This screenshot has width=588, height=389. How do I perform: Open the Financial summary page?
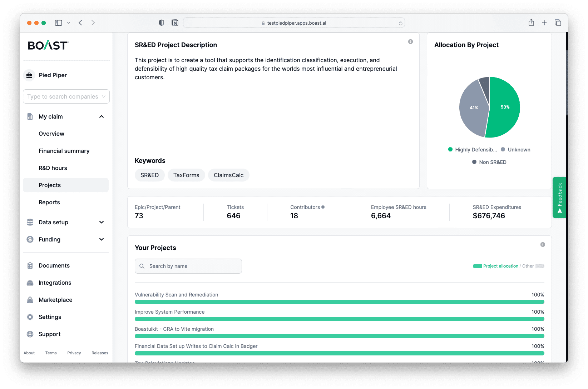coord(64,151)
